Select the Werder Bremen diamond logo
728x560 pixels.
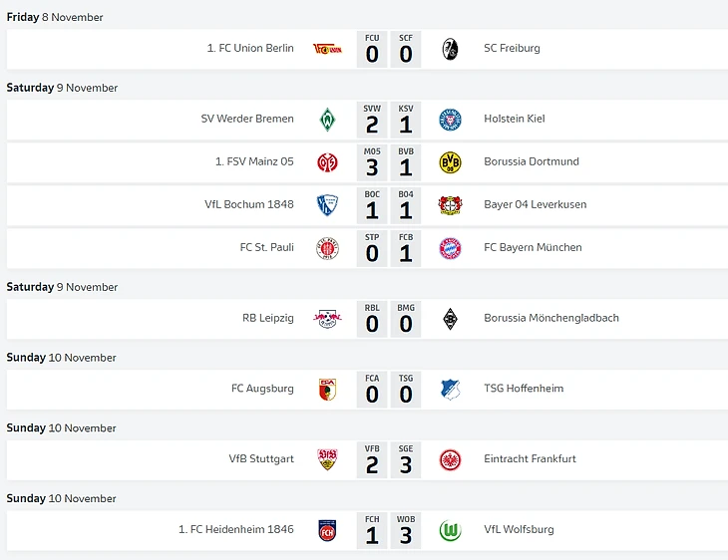click(327, 120)
